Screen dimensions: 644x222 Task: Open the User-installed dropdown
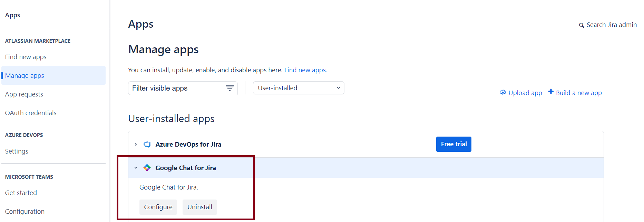pyautogui.click(x=298, y=88)
